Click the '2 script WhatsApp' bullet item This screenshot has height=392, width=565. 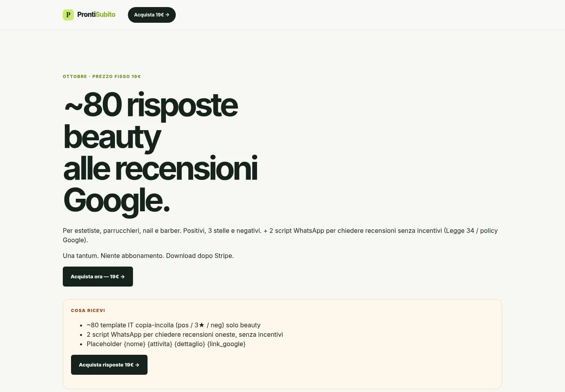pos(185,334)
